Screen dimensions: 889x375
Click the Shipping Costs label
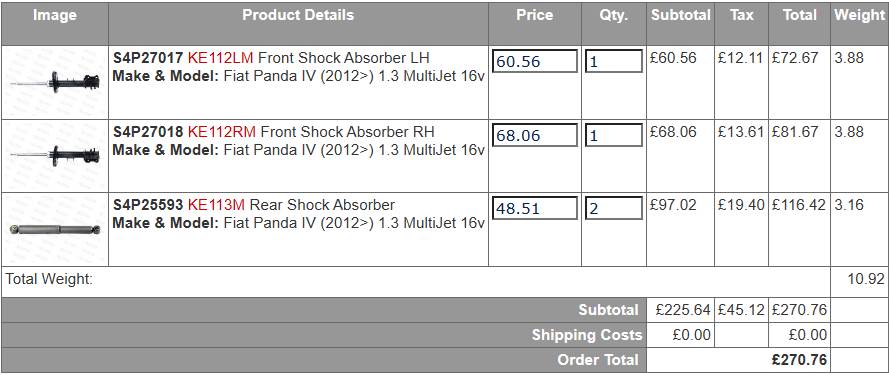587,335
